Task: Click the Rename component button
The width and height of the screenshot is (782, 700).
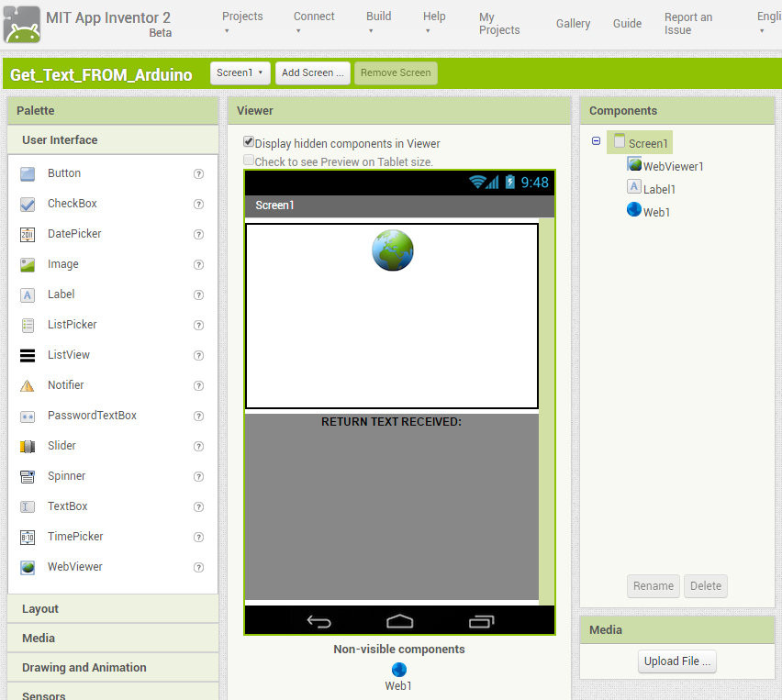Action: coord(654,586)
